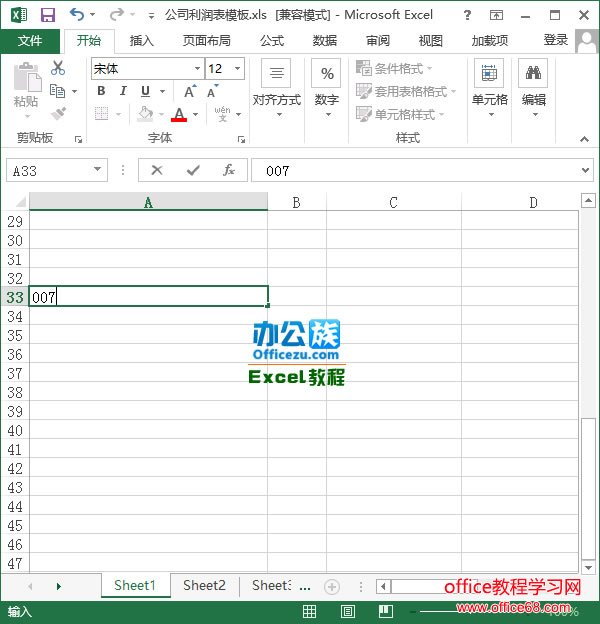Cancel entry with X button
Image resolution: width=600 pixels, height=624 pixels.
[157, 170]
